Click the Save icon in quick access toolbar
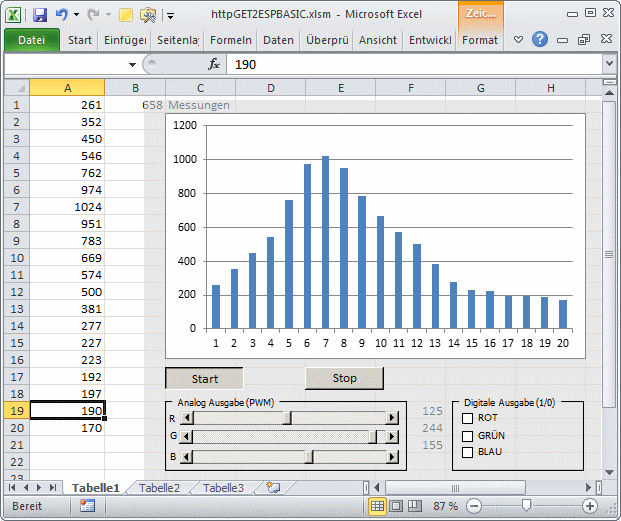Screen dimensions: 621x521 pyautogui.click(x=40, y=15)
